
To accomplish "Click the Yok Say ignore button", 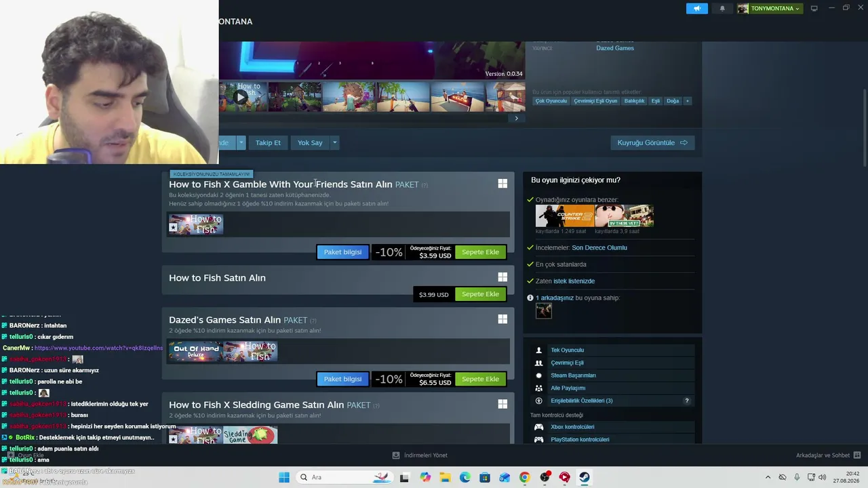I will pyautogui.click(x=310, y=142).
